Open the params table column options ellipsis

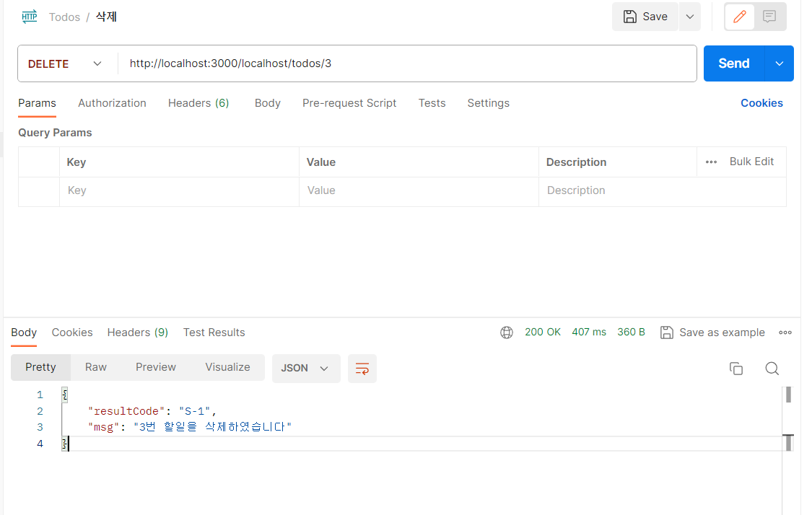(x=711, y=162)
